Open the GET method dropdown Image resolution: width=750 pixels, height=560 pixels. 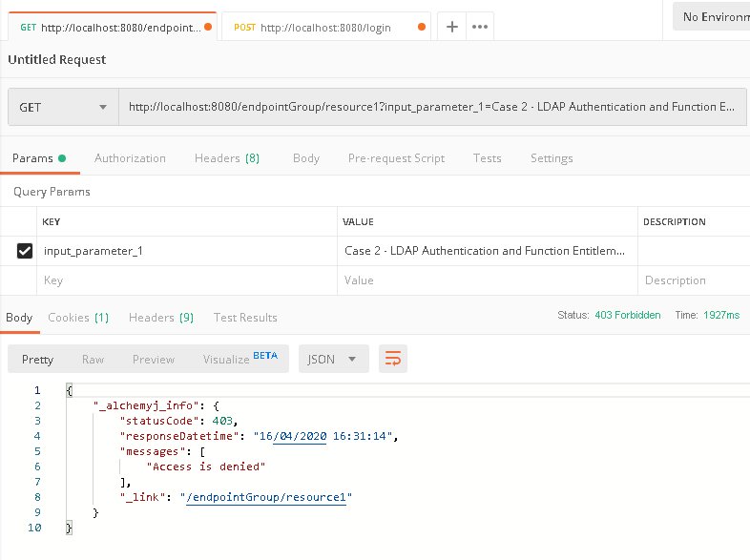[63, 108]
